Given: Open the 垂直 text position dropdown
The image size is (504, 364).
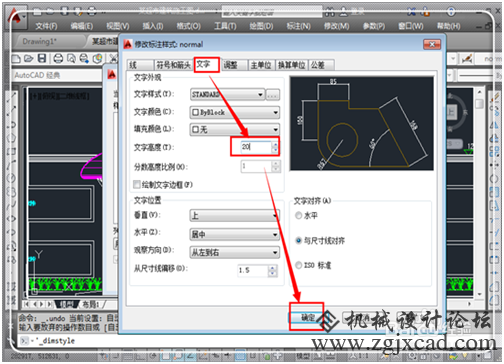Looking at the screenshot, I should [235, 216].
